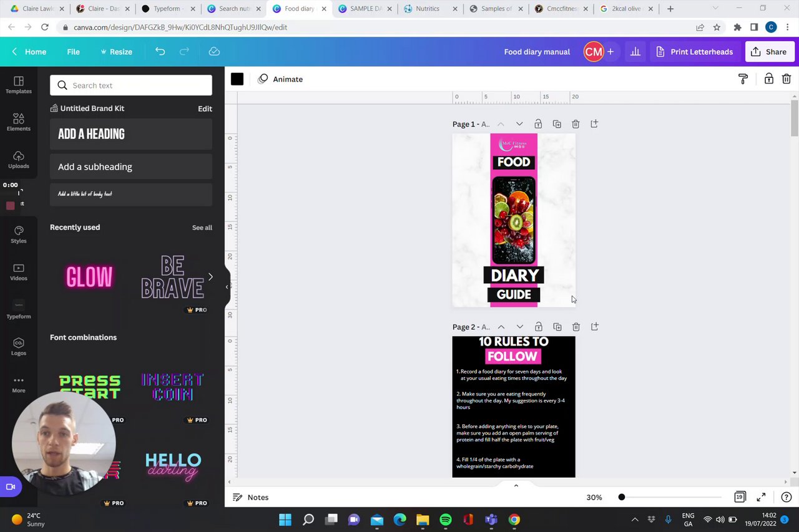Open the Resize options
This screenshot has width=799, height=532.
[116, 52]
